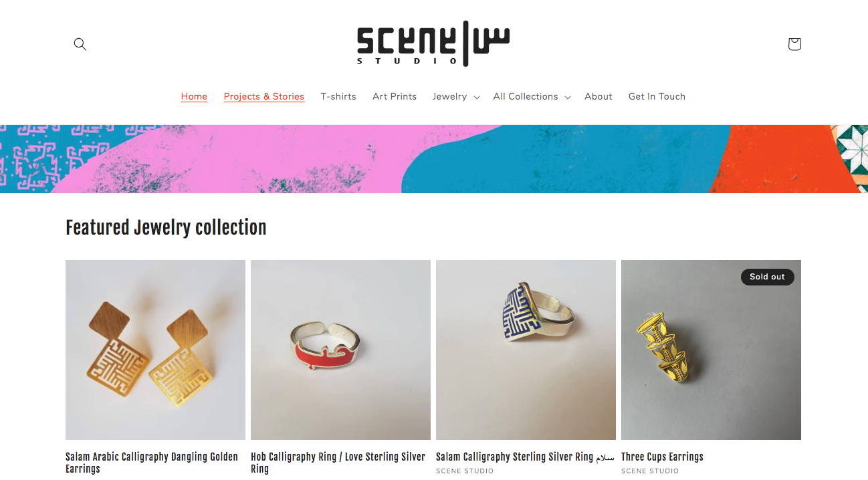This screenshot has width=868, height=480.
Task: Navigate to Art Prints
Action: pos(395,96)
